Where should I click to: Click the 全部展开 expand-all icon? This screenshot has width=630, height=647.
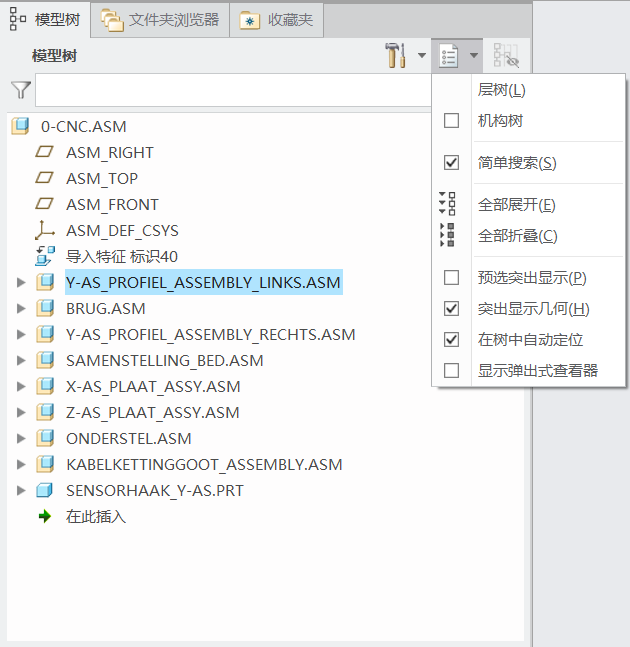coord(448,205)
